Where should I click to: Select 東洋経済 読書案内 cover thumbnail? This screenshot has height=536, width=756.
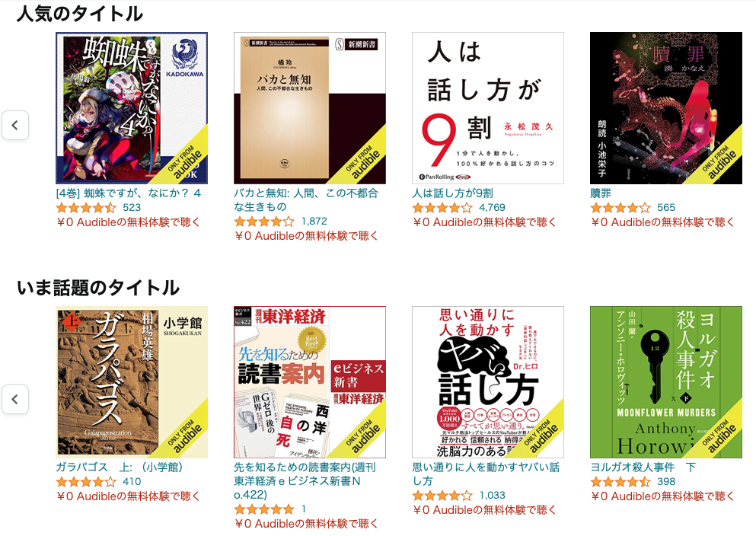coord(310,381)
